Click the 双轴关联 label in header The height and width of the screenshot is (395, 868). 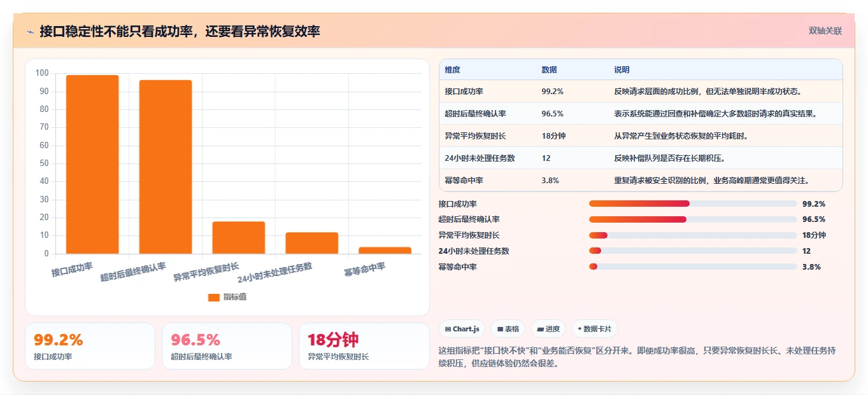point(825,31)
